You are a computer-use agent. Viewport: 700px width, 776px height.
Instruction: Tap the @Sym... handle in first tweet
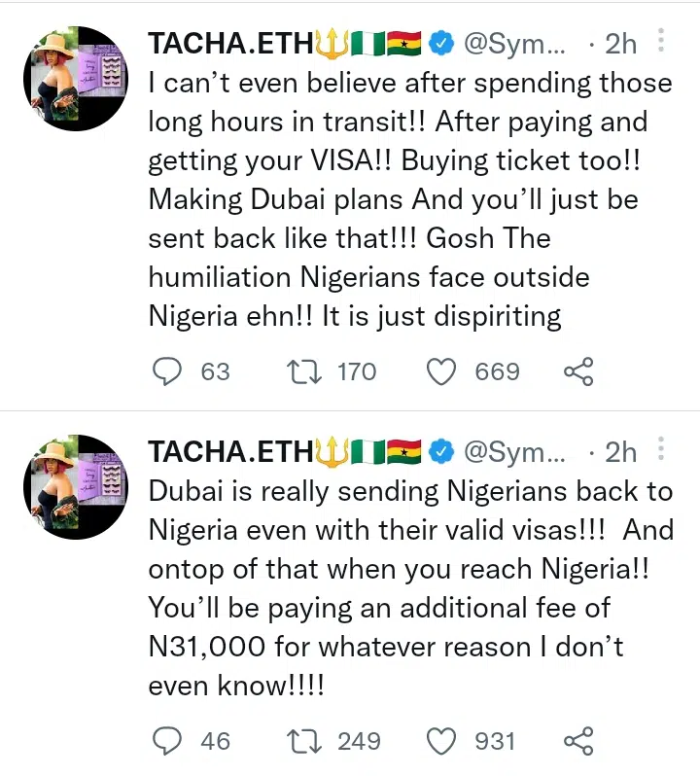pos(514,44)
